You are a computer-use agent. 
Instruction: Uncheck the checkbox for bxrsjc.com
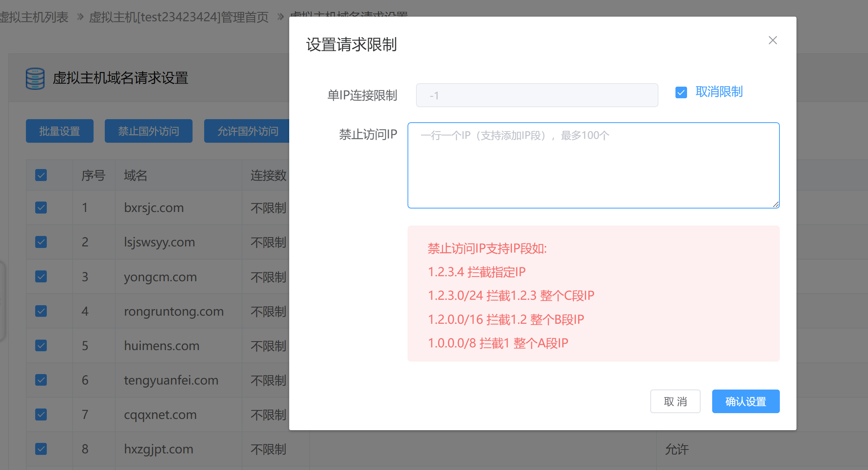pyautogui.click(x=41, y=208)
